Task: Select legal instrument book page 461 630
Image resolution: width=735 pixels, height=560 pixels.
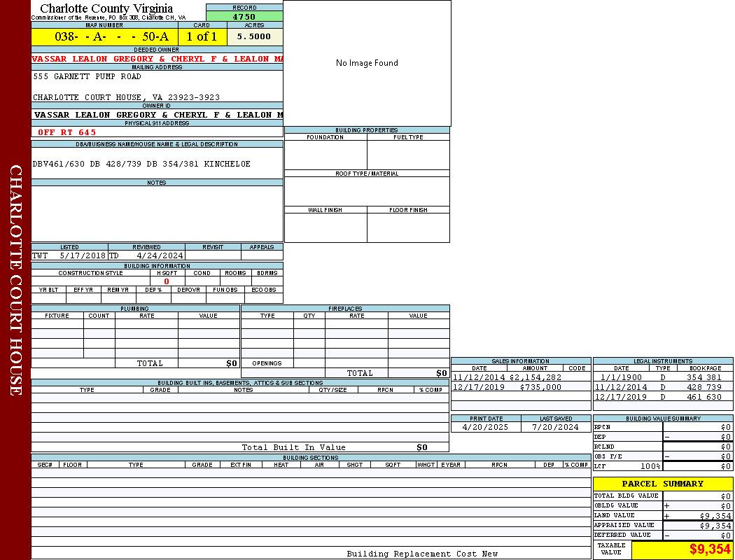Action: (x=703, y=397)
